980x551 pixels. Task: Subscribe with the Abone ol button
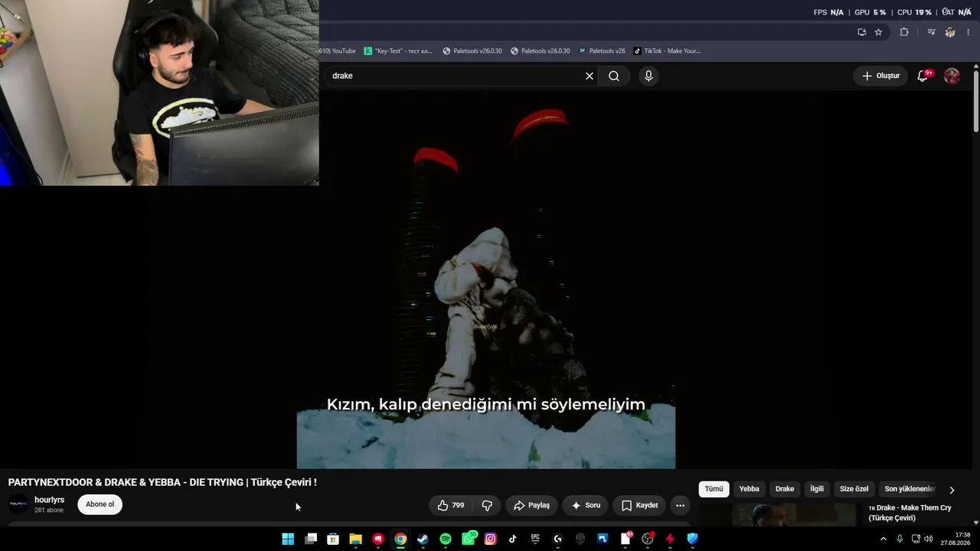[x=100, y=504]
